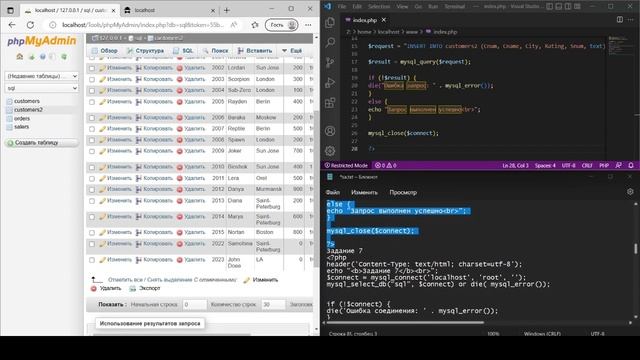The width and height of the screenshot is (640, 360).
Task: Click the phpMyAdmin home icon
Action: [20, 57]
